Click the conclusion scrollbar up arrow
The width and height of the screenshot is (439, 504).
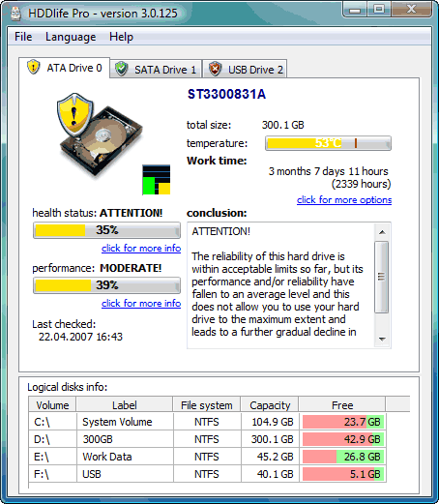click(x=382, y=232)
